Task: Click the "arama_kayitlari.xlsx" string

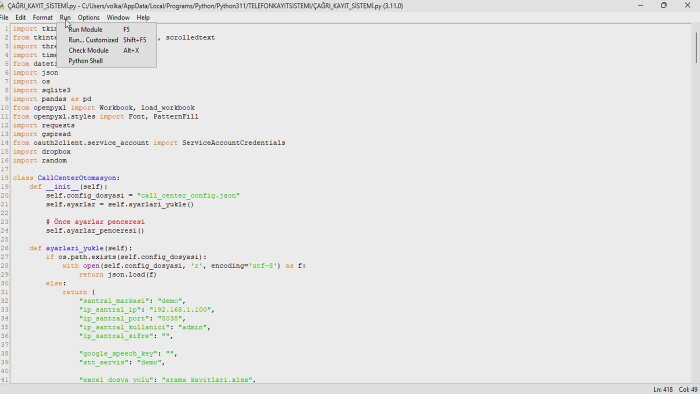Action: [x=207, y=380]
